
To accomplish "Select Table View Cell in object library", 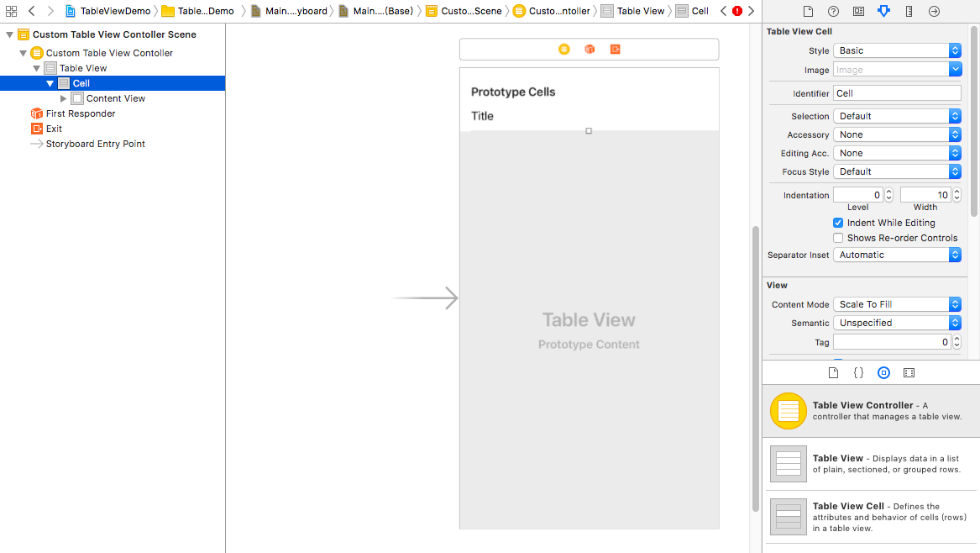I will click(x=871, y=517).
